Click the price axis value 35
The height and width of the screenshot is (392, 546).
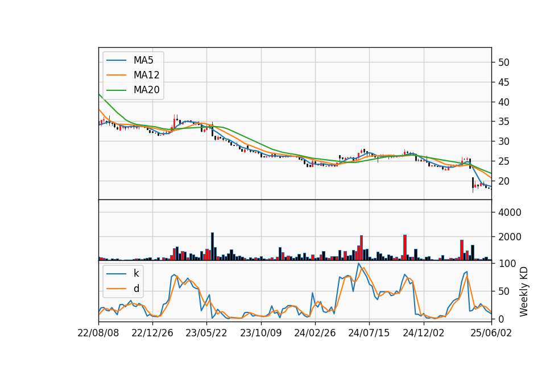tap(503, 122)
